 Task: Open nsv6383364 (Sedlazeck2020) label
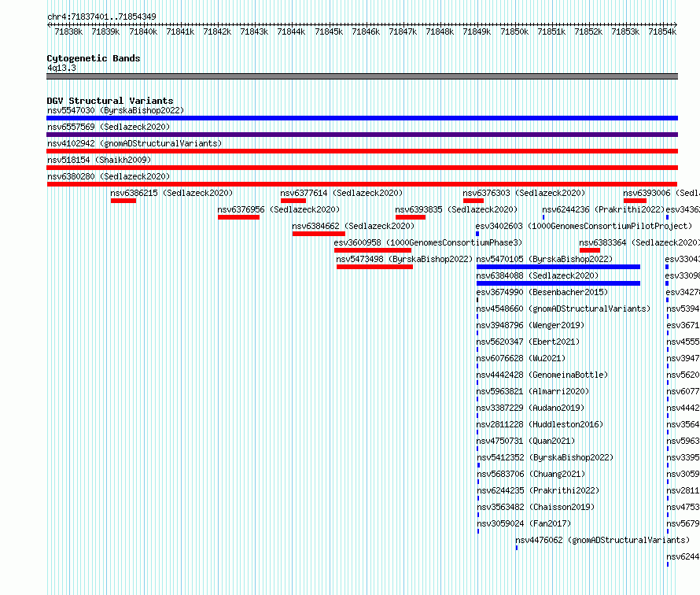(x=639, y=242)
